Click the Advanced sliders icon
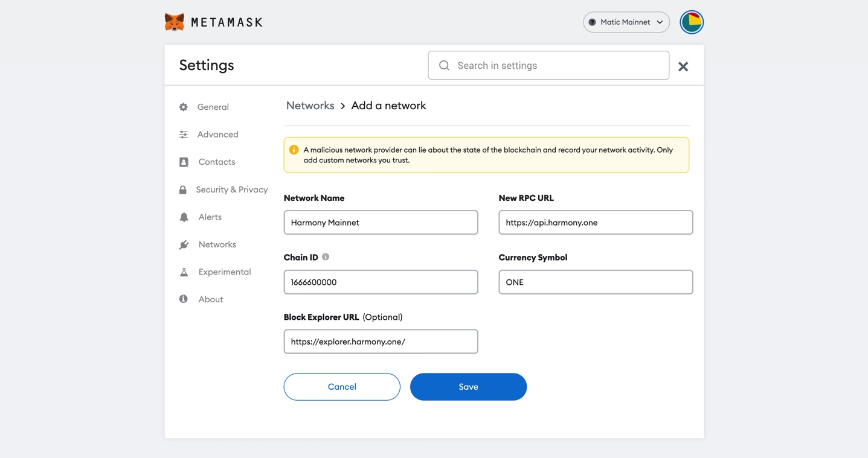The image size is (868, 458). (x=184, y=135)
